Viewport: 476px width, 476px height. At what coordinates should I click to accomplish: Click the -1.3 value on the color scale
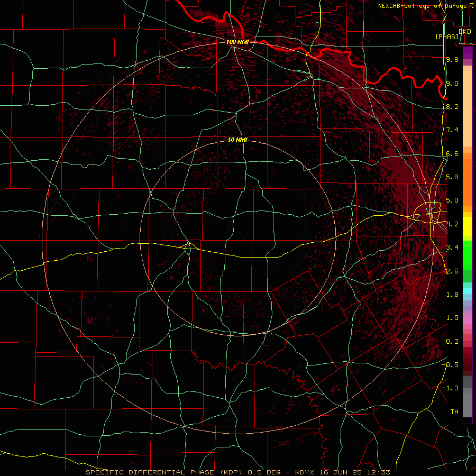450,388
